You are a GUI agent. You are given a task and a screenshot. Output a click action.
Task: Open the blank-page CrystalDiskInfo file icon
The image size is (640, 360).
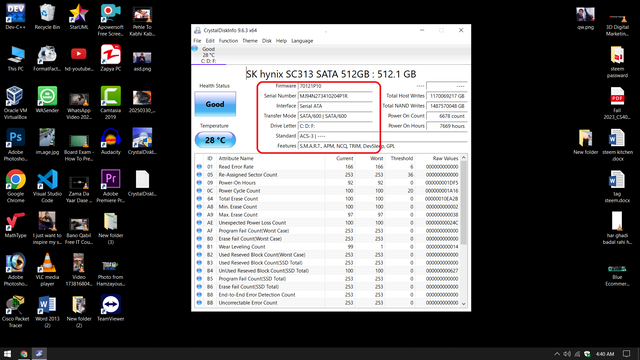(x=142, y=183)
